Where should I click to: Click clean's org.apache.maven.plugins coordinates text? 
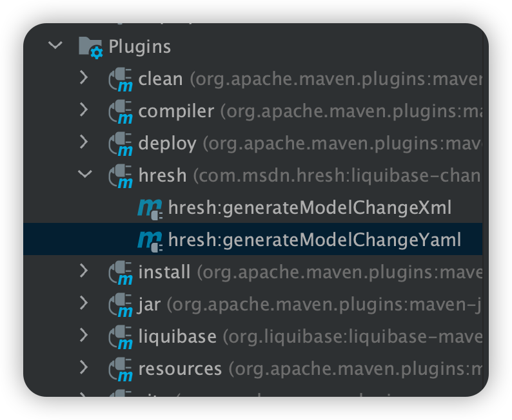(336, 79)
